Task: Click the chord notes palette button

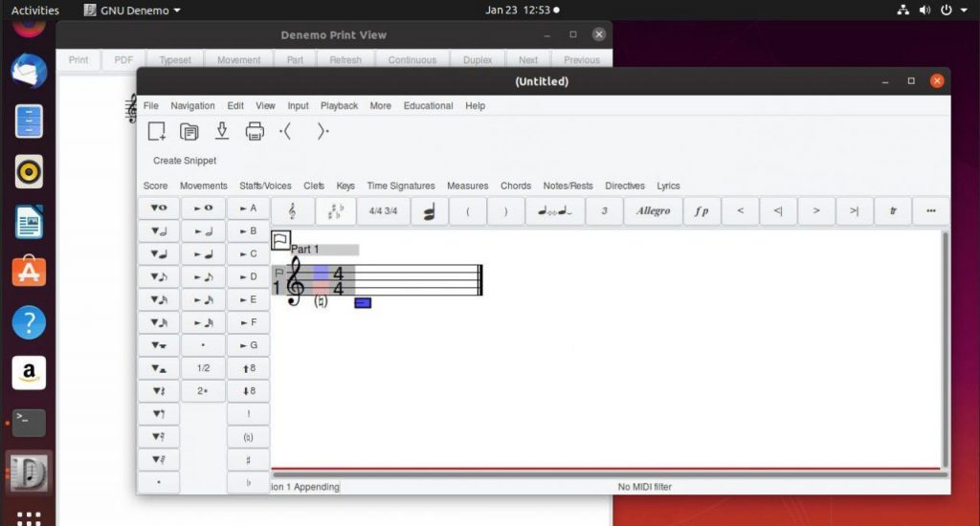Action: point(430,211)
